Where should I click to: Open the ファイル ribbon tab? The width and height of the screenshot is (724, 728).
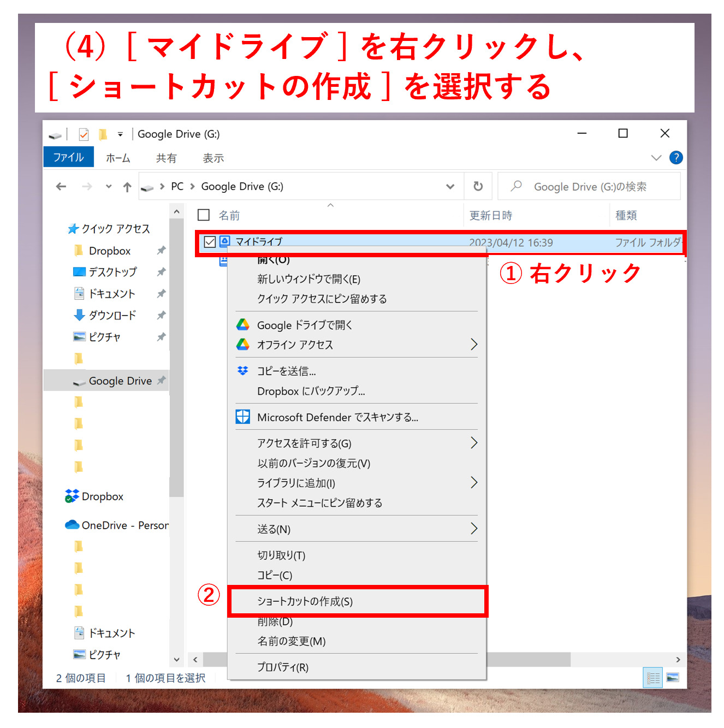click(68, 157)
